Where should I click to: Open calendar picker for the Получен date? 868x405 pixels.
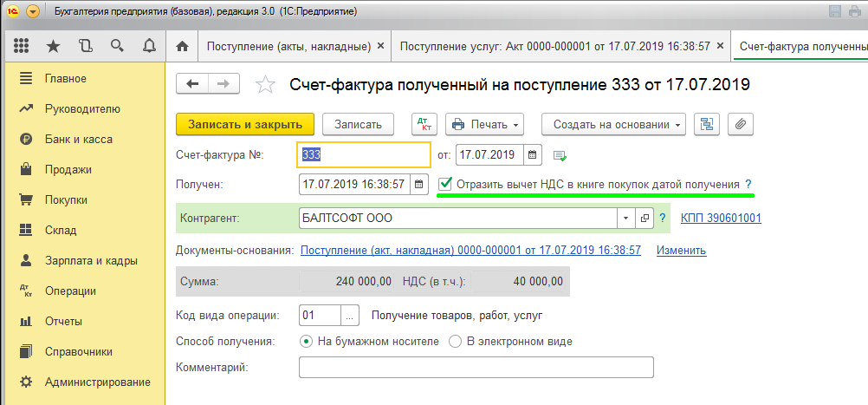click(418, 185)
